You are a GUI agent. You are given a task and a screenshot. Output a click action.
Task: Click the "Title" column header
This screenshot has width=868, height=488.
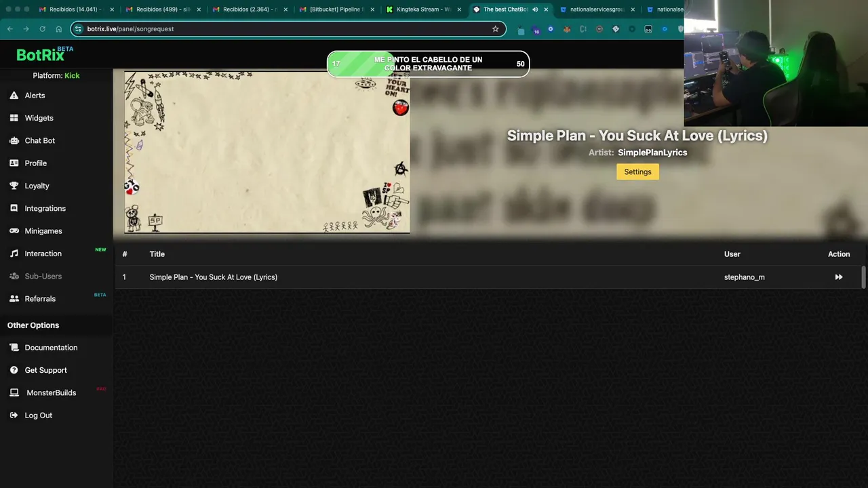(157, 254)
